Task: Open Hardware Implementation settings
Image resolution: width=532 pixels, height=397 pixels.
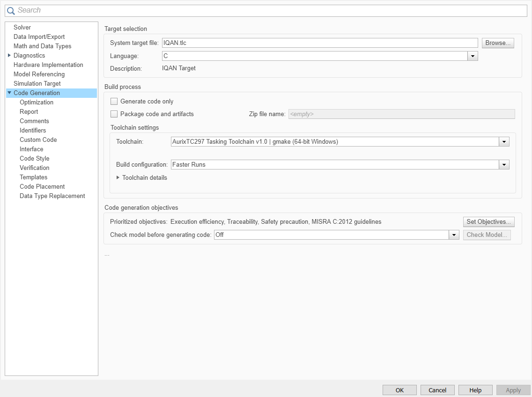Action: (x=48, y=65)
